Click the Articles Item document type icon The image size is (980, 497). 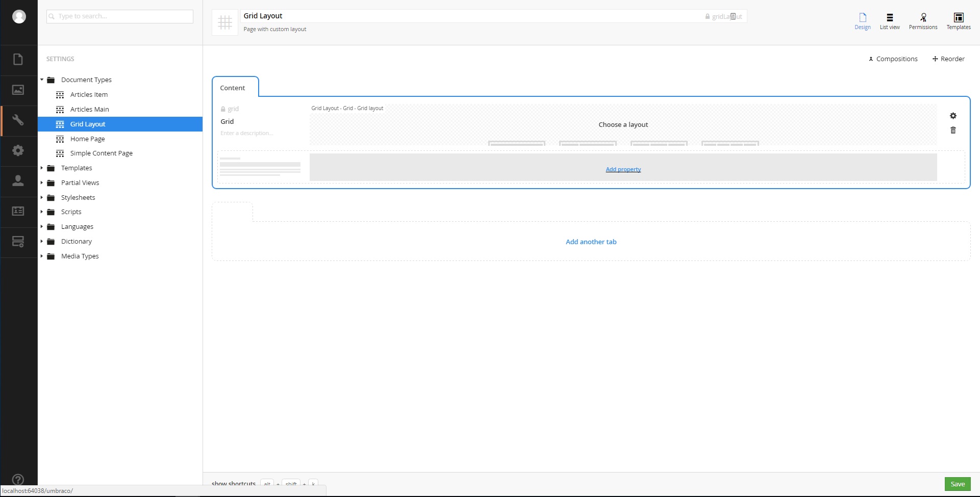point(60,95)
